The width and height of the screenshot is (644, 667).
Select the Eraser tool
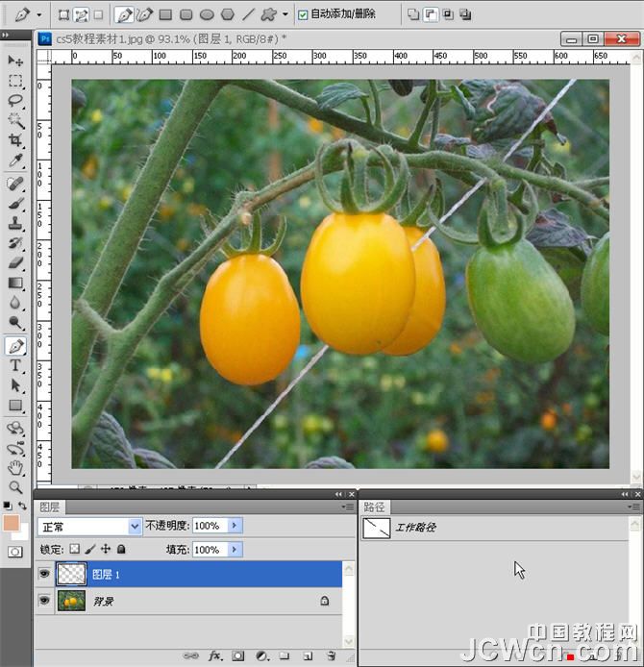(x=15, y=263)
